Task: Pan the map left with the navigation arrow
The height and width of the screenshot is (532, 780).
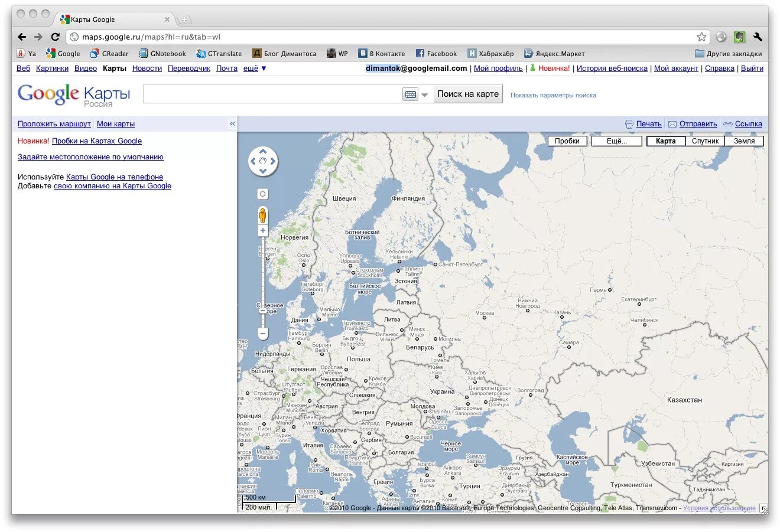Action: (x=253, y=161)
